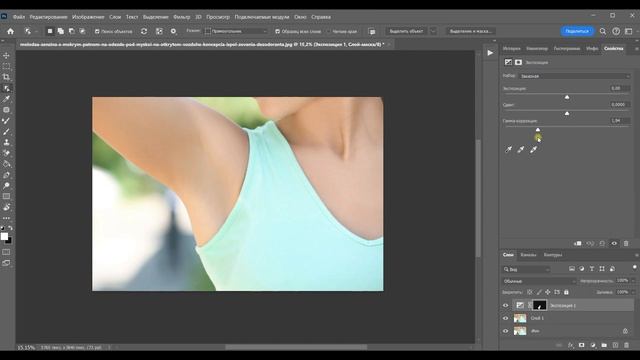Open the Файл menu
Screen dimensions: 640x360
(19, 17)
